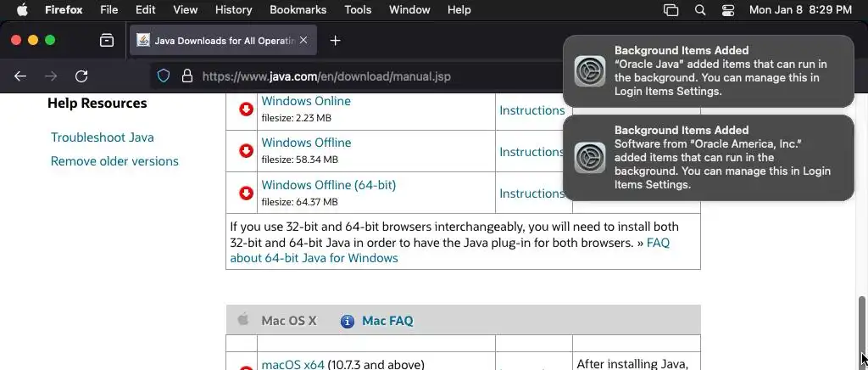The image size is (868, 370).
Task: Click the Oracle America notification settings icon
Action: (590, 158)
